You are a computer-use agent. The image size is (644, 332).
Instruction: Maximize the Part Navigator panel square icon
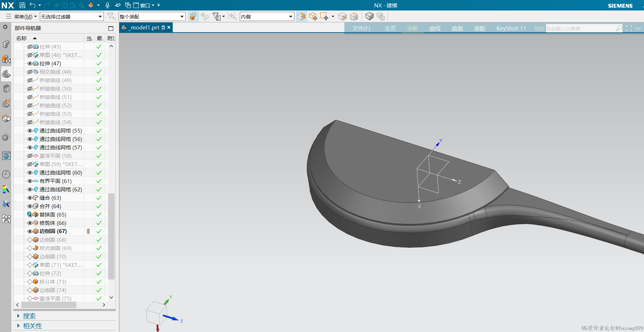coord(111,28)
